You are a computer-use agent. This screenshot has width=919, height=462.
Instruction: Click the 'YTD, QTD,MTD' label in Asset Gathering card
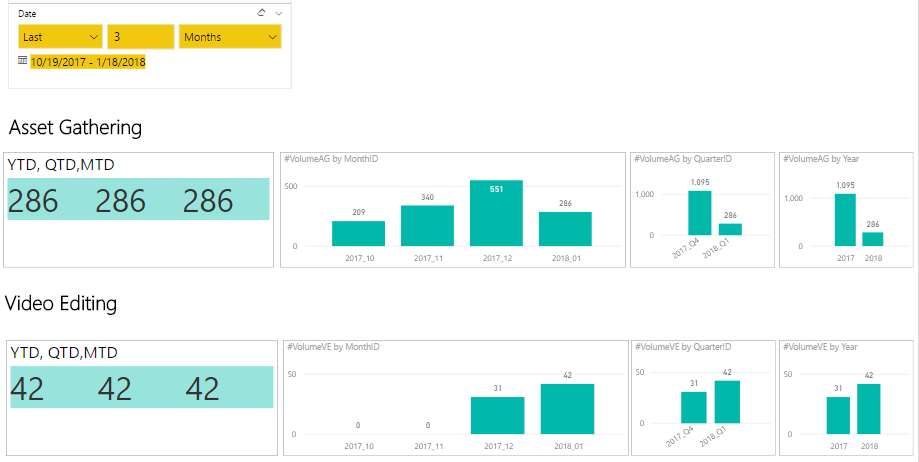[x=60, y=165]
